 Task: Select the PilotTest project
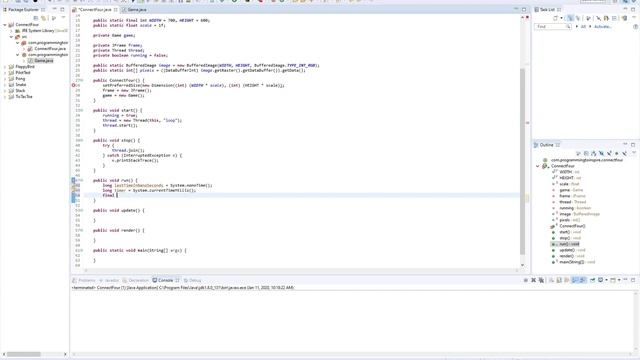[23, 73]
